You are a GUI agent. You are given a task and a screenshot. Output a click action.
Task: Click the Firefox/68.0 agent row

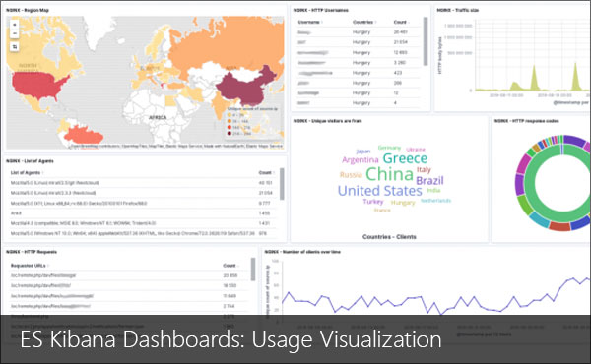tap(142, 204)
